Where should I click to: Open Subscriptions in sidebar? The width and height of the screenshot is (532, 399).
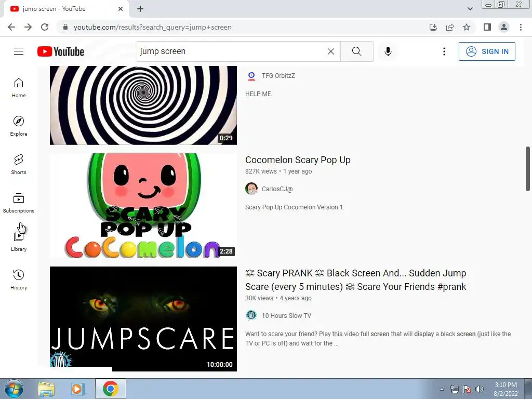tap(19, 203)
